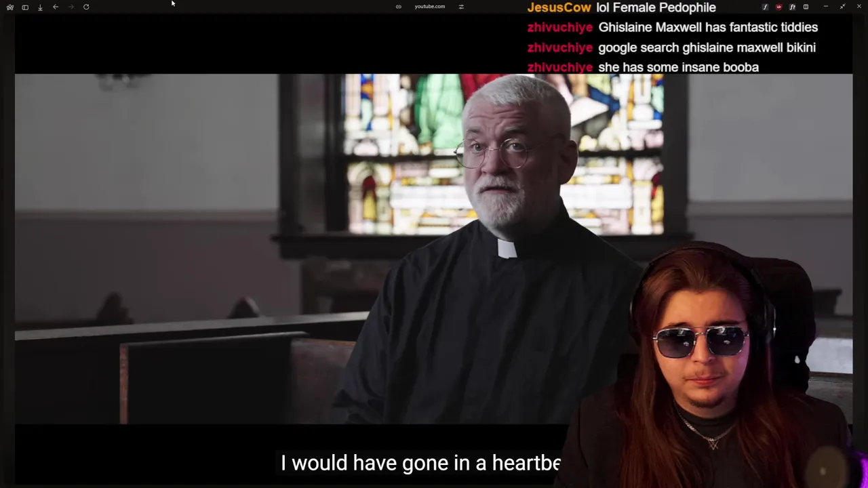Click the youtube.com address bar

[430, 7]
